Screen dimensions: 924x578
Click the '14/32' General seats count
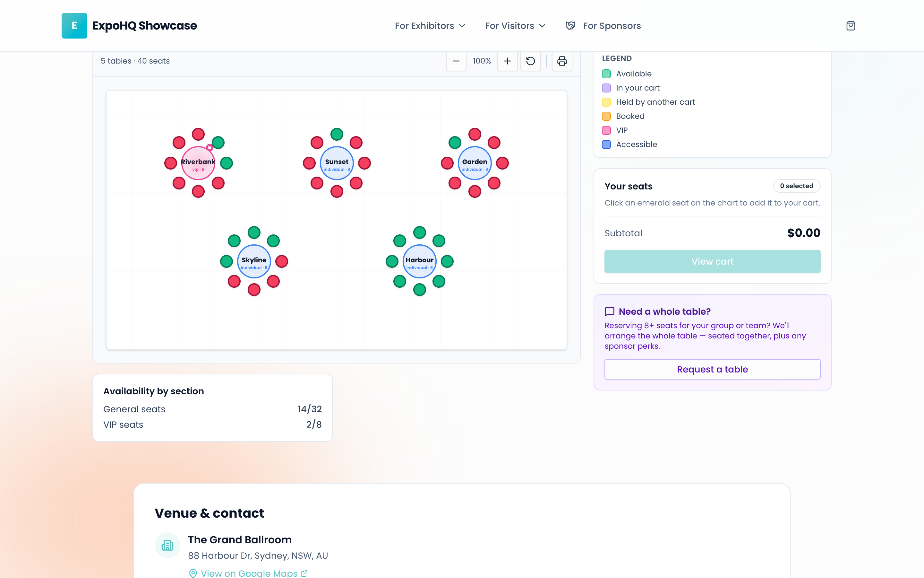[x=310, y=409]
